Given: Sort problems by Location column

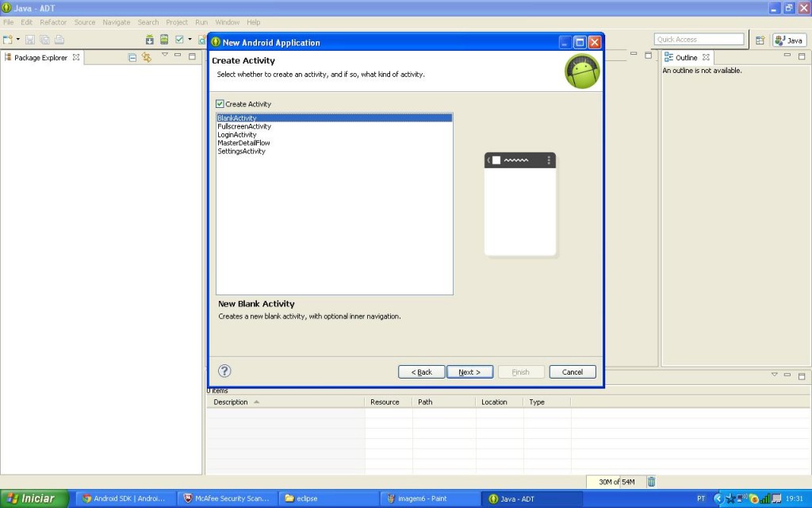Looking at the screenshot, I should point(500,402).
